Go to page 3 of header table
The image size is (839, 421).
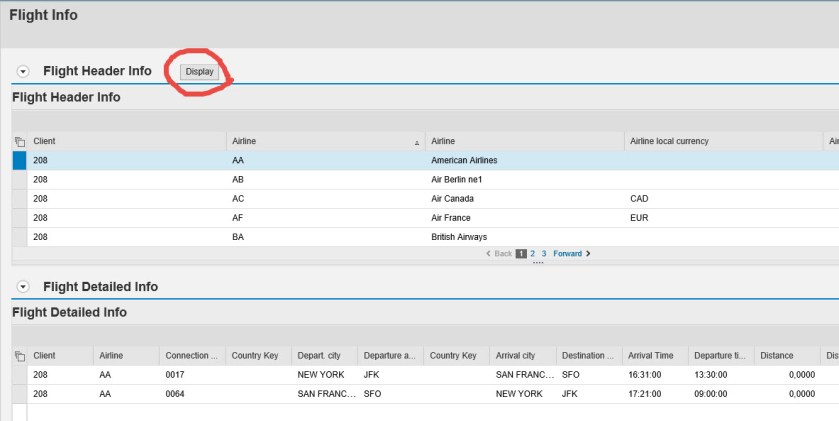pyautogui.click(x=544, y=254)
